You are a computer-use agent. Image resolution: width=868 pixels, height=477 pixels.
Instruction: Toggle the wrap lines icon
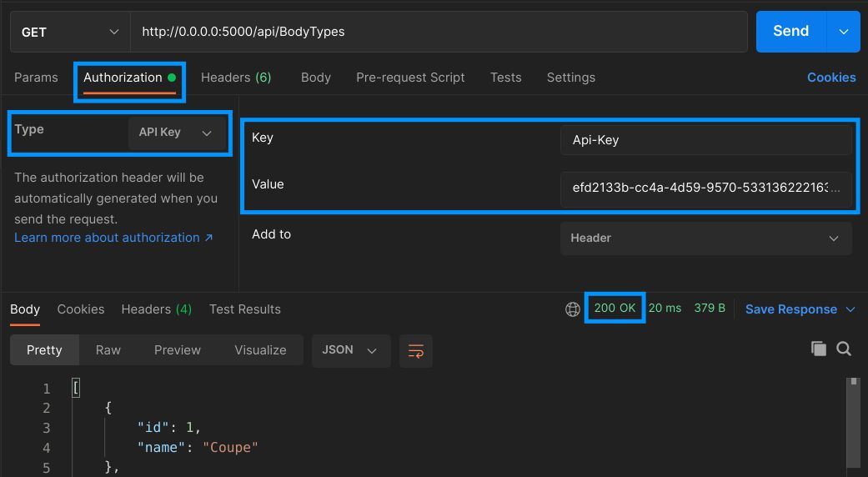tap(416, 351)
